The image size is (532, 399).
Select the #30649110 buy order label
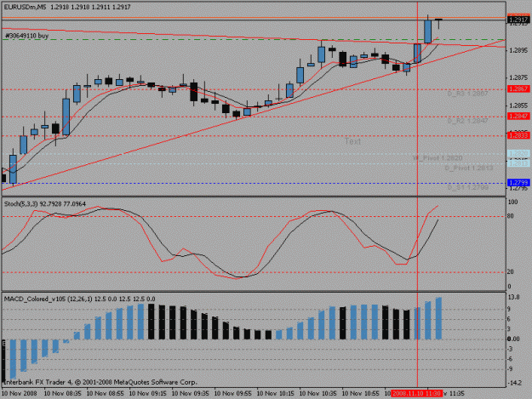(x=27, y=36)
